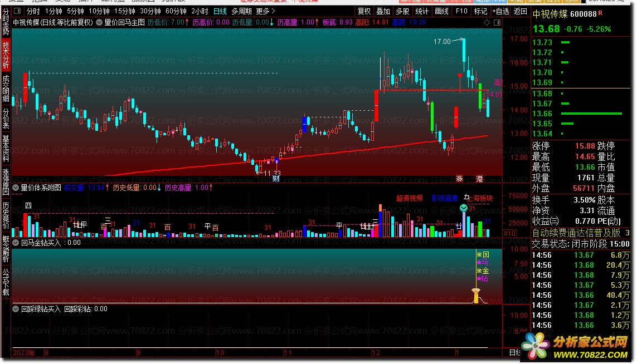Click the 涨 marker on main chart bottom
Viewport: 637px width, 364px height.
pyautogui.click(x=459, y=179)
